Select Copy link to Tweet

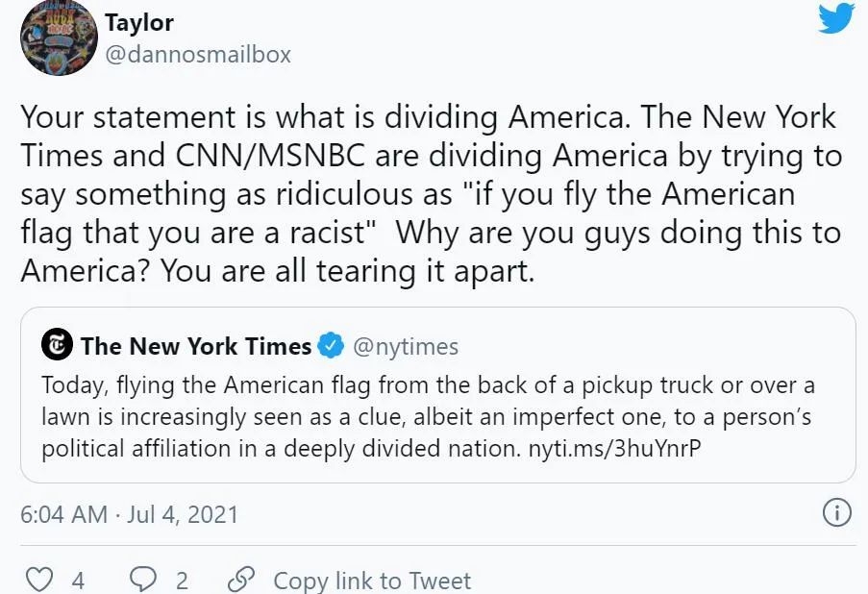pos(372,581)
